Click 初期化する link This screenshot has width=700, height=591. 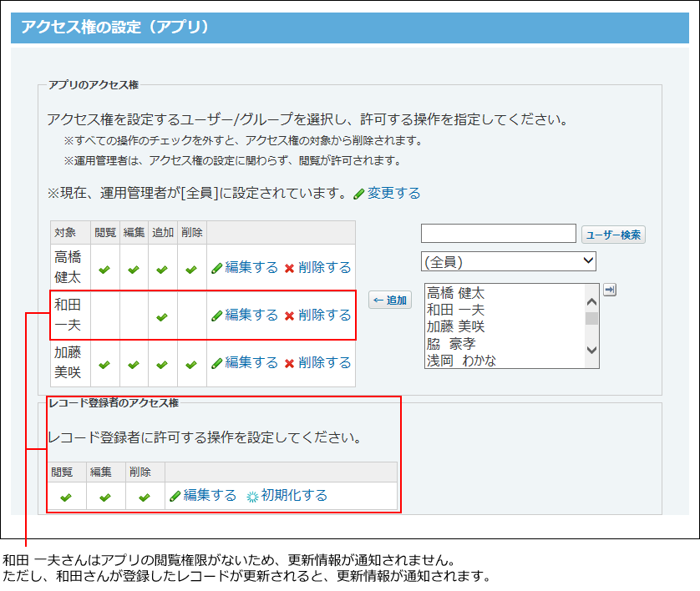[294, 495]
